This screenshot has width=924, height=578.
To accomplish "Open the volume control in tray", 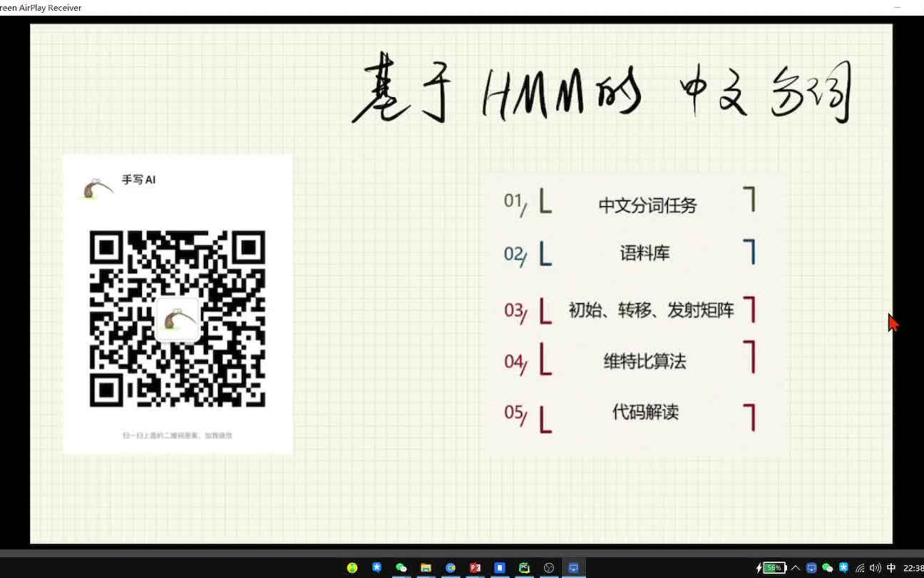I will coord(876,568).
